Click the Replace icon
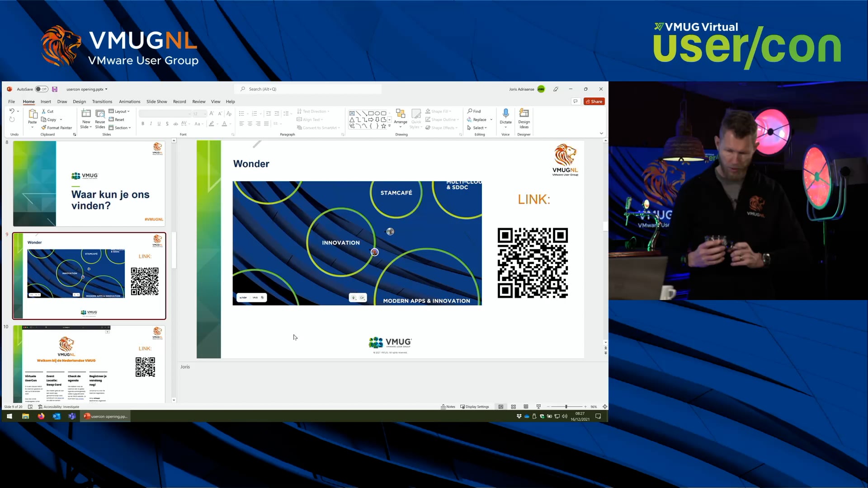The width and height of the screenshot is (868, 488). coord(478,119)
